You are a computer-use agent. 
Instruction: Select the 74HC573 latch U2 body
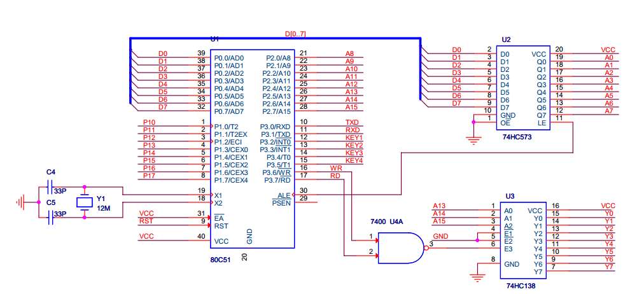[523, 88]
